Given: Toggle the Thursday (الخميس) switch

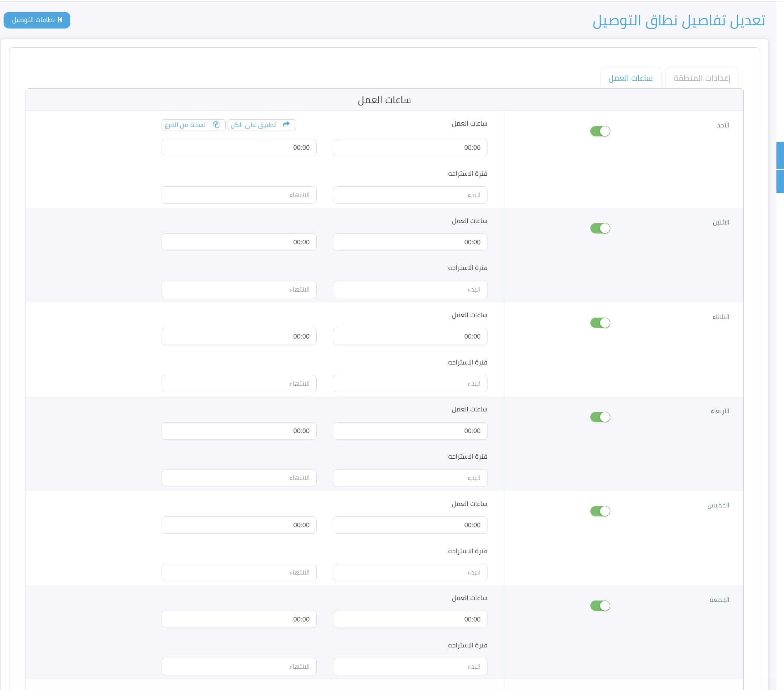Looking at the screenshot, I should coord(600,511).
